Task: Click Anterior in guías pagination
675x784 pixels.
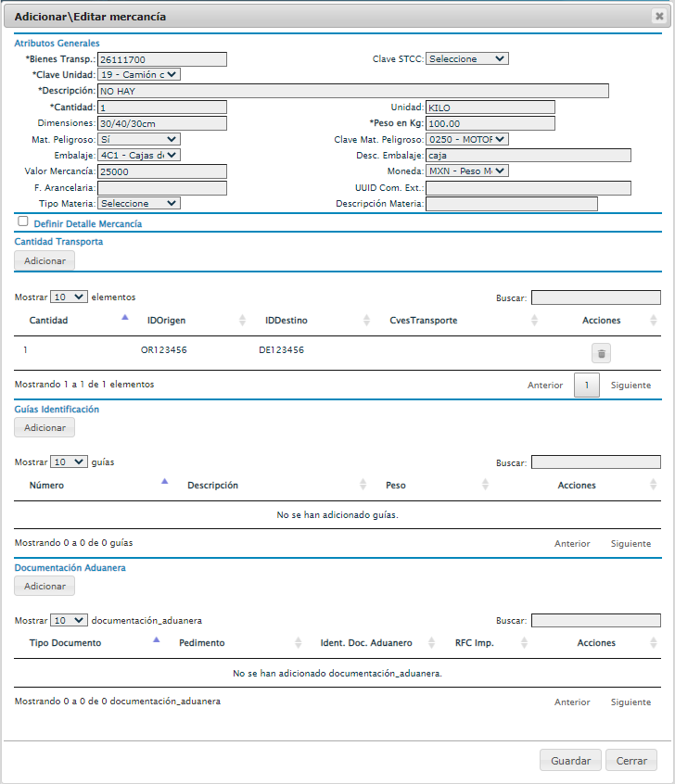Action: pyautogui.click(x=572, y=543)
